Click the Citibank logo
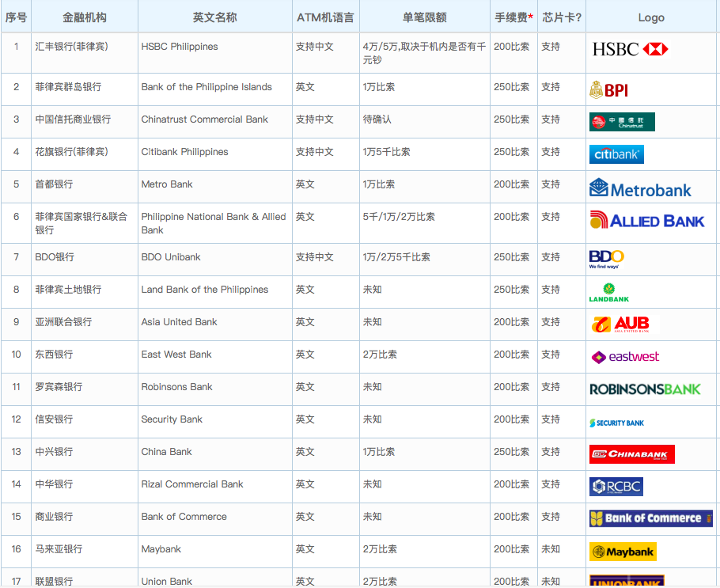Screen dimensions: 720x588 coord(616,154)
